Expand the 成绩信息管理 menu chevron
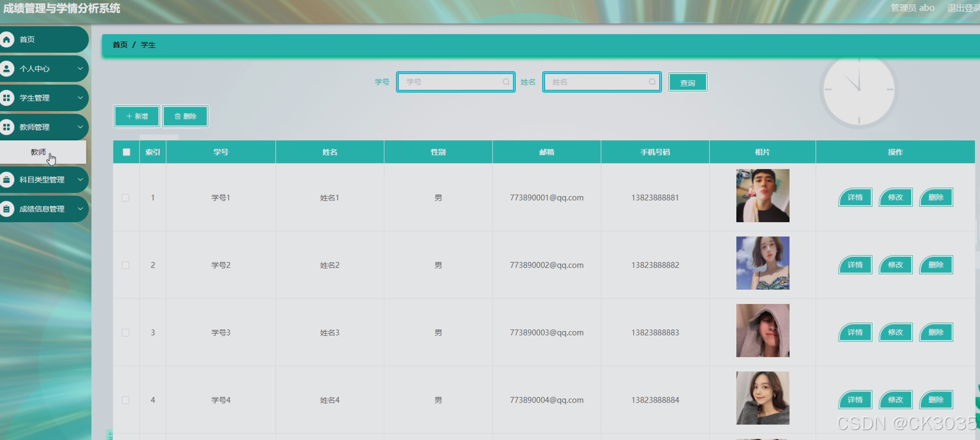 click(80, 209)
